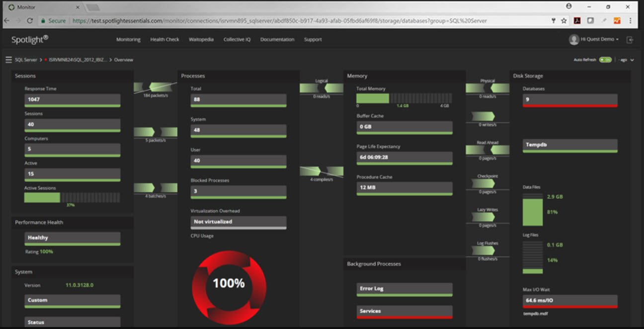Open the Monitoring menu

pyautogui.click(x=128, y=40)
